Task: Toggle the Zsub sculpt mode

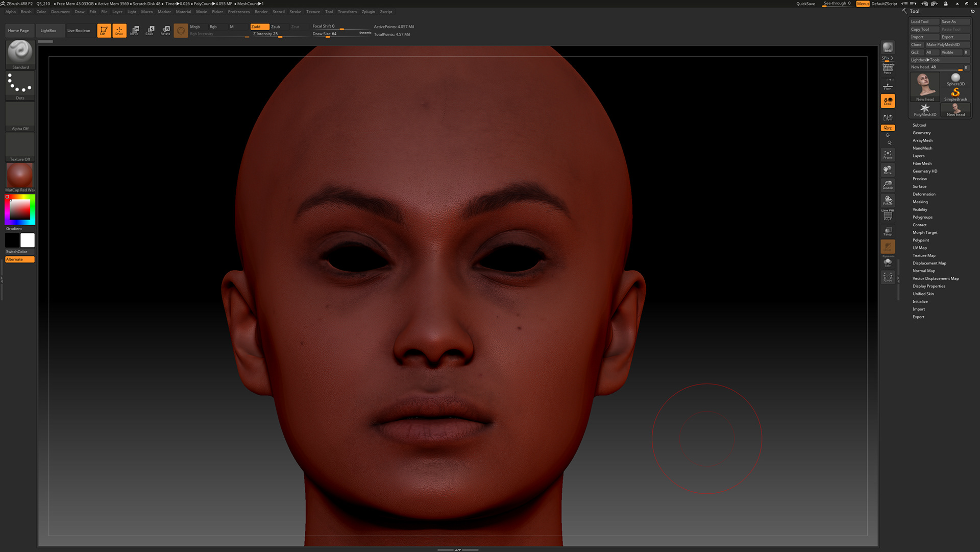Action: pos(276,27)
